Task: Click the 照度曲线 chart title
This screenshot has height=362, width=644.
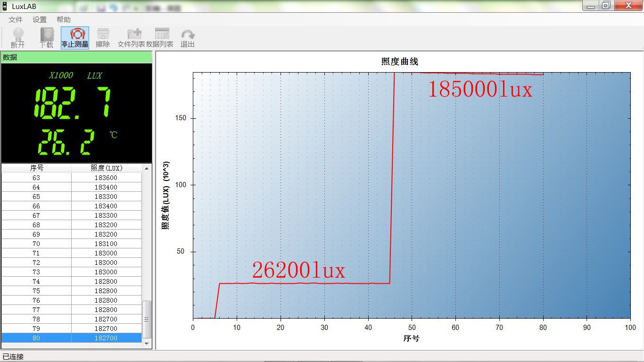Action: click(399, 62)
